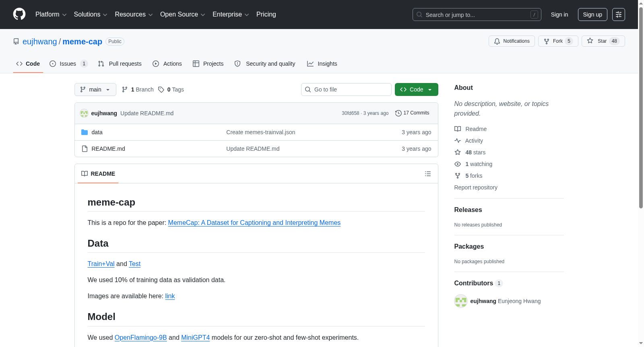Go to the GitHub homepage logo

19,14
